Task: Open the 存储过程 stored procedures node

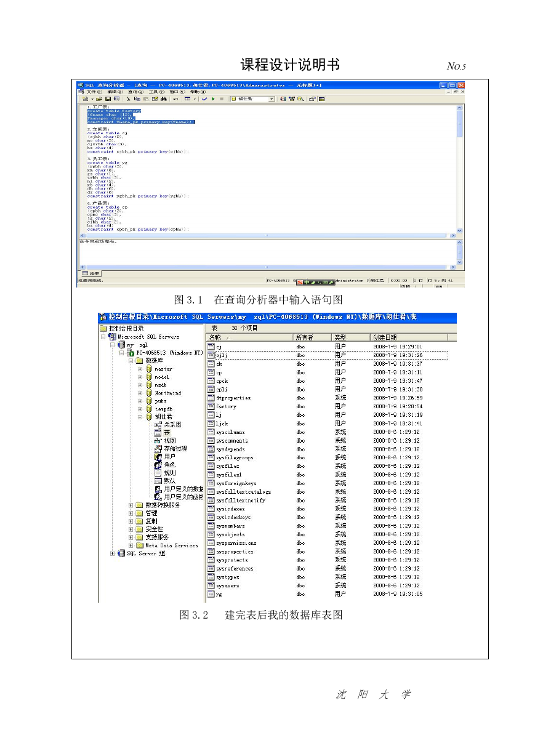Action: [x=171, y=449]
